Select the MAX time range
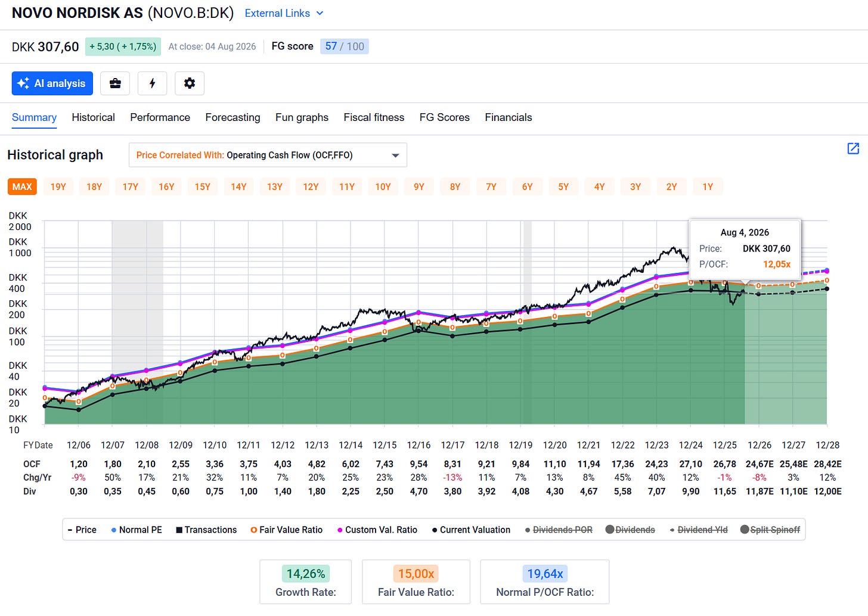 [22, 186]
